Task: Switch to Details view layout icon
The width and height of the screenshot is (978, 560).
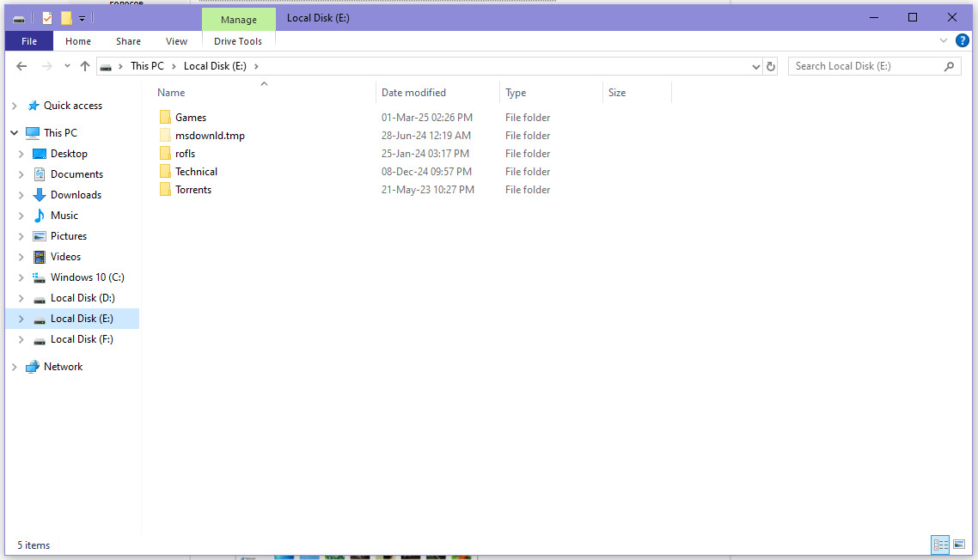Action: click(x=940, y=545)
